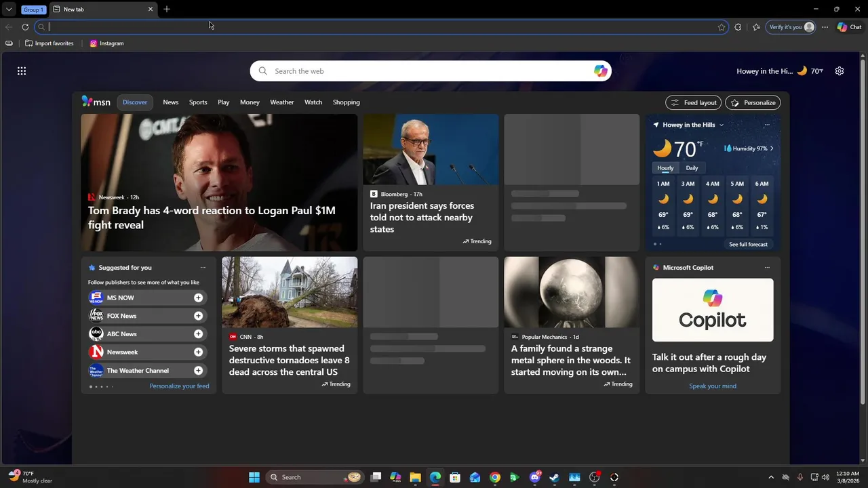This screenshot has height=488, width=868.
Task: Click the Group 1 tab group label
Action: [x=33, y=9]
